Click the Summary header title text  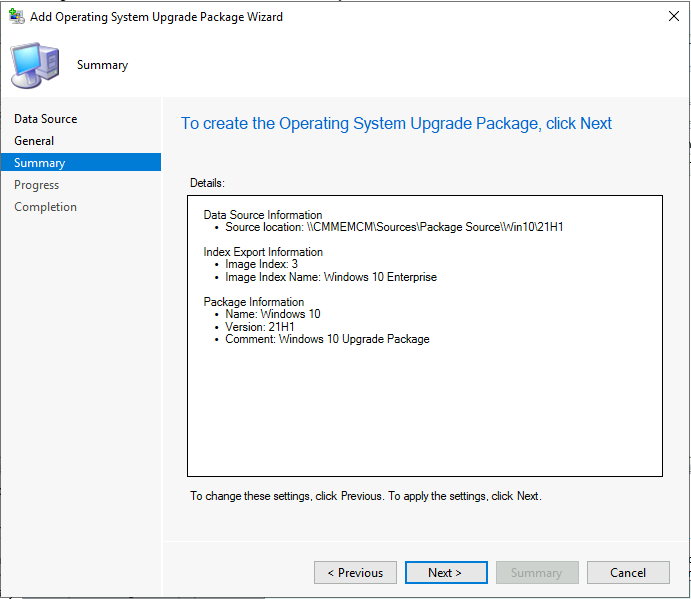point(102,65)
